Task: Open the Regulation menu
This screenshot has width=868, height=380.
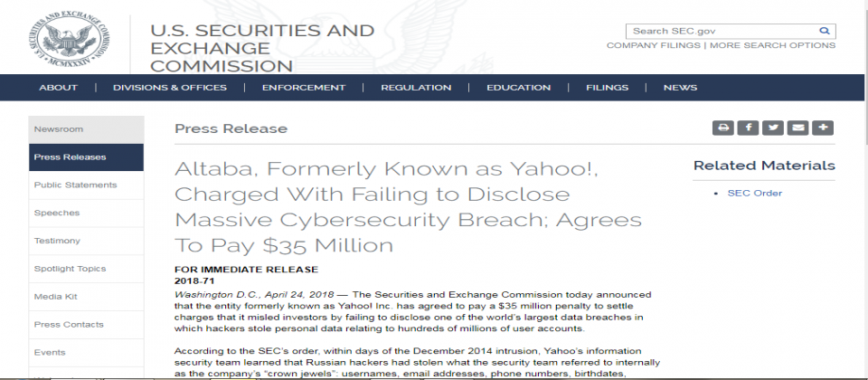Action: (416, 88)
